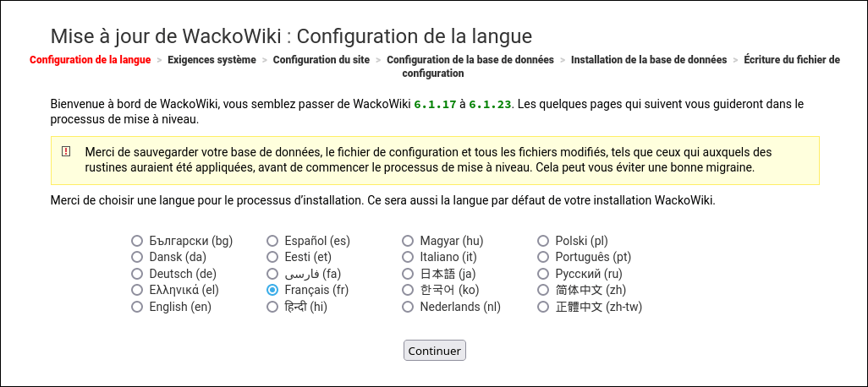Choose Deutsch (de) radio button
This screenshot has width=868, height=387.
pos(137,274)
